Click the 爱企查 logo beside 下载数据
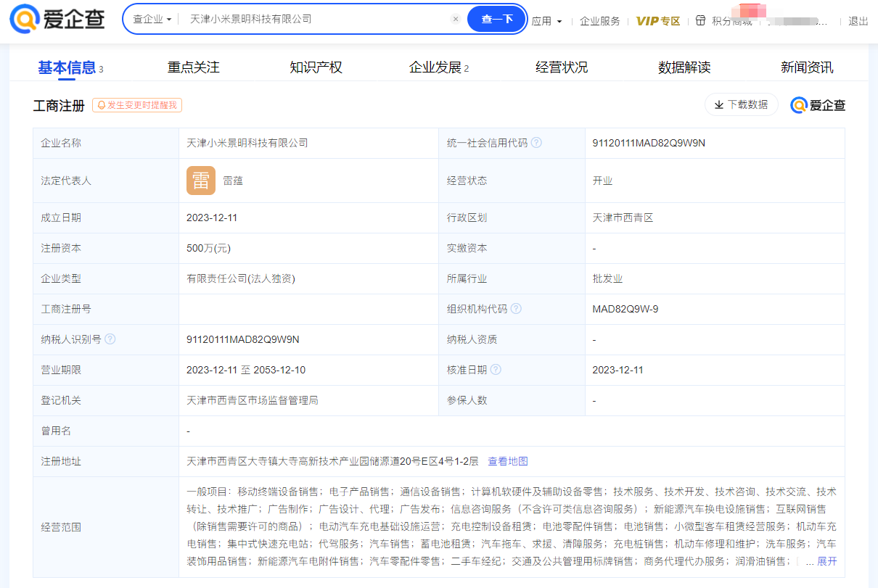Viewport: 878px width, 588px height. (x=818, y=105)
